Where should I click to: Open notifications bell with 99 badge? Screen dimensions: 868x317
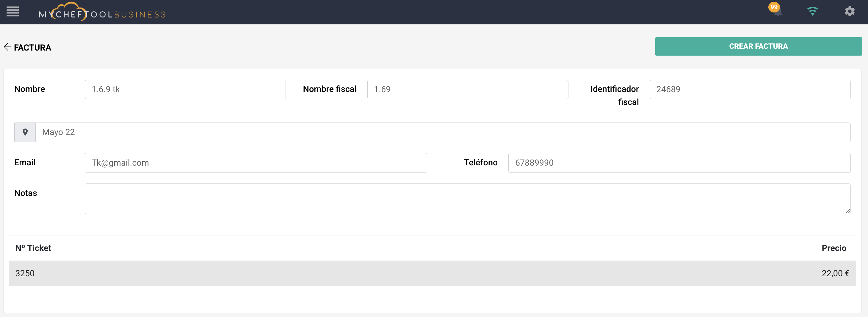[x=777, y=12]
